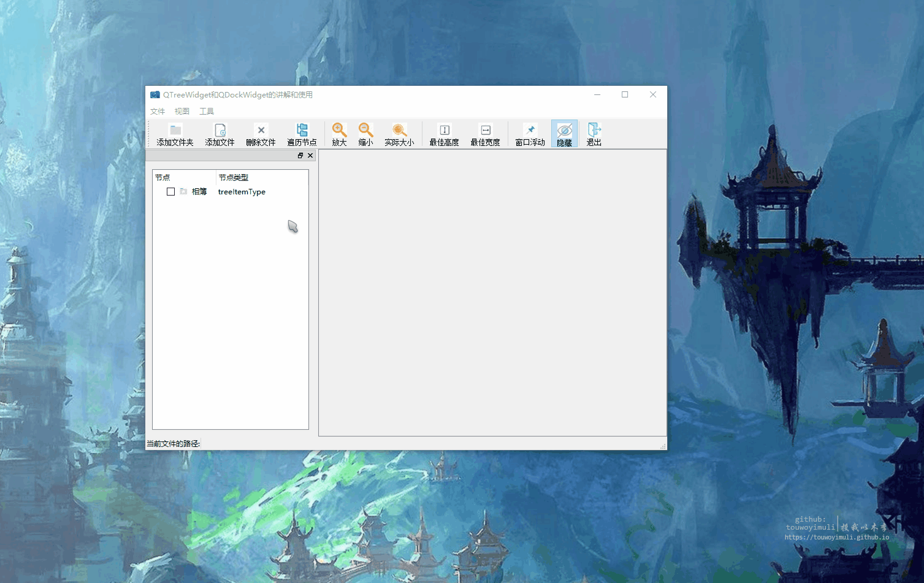Click the folder icon beside 相簿
This screenshot has width=924, height=583.
[x=183, y=192]
